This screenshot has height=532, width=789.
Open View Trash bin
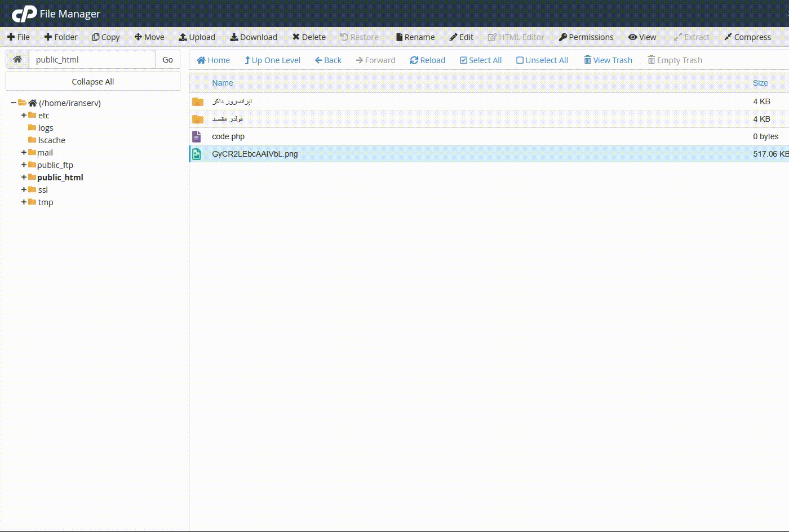(608, 60)
